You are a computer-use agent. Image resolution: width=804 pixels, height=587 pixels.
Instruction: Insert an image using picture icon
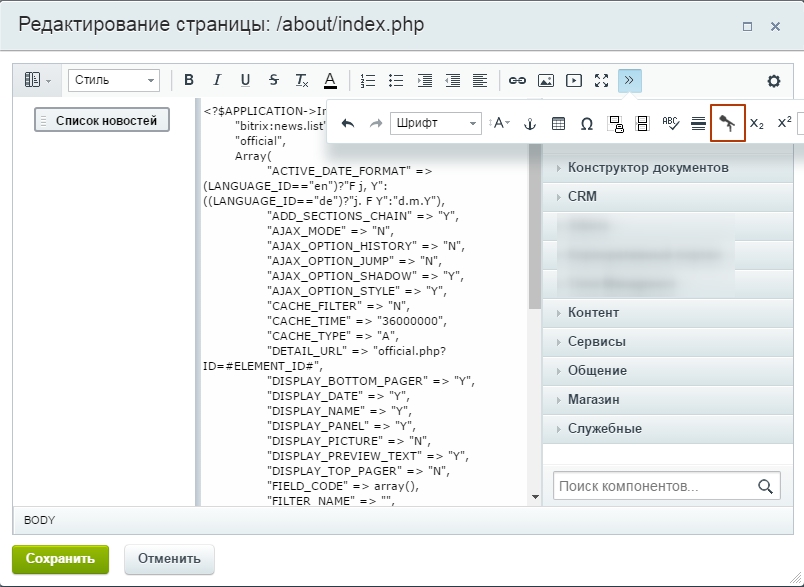click(x=545, y=81)
